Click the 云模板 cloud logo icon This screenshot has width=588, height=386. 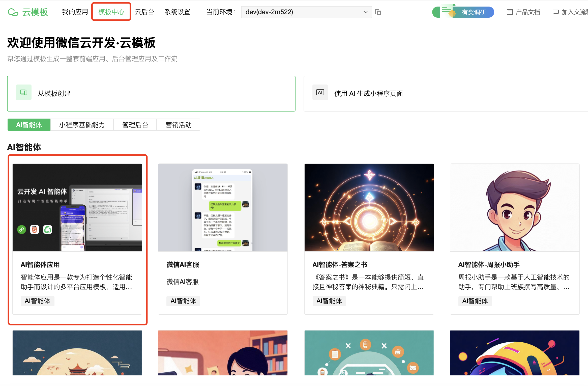13,12
